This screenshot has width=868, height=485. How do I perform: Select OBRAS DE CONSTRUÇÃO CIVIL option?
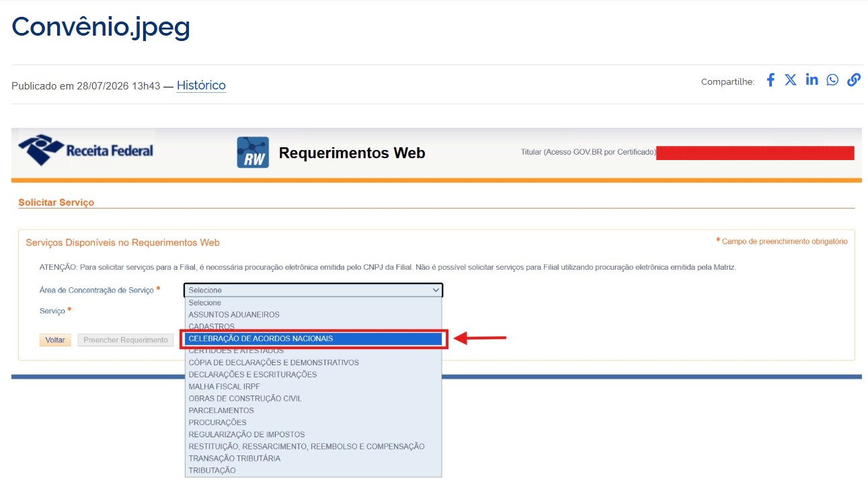tap(313, 398)
